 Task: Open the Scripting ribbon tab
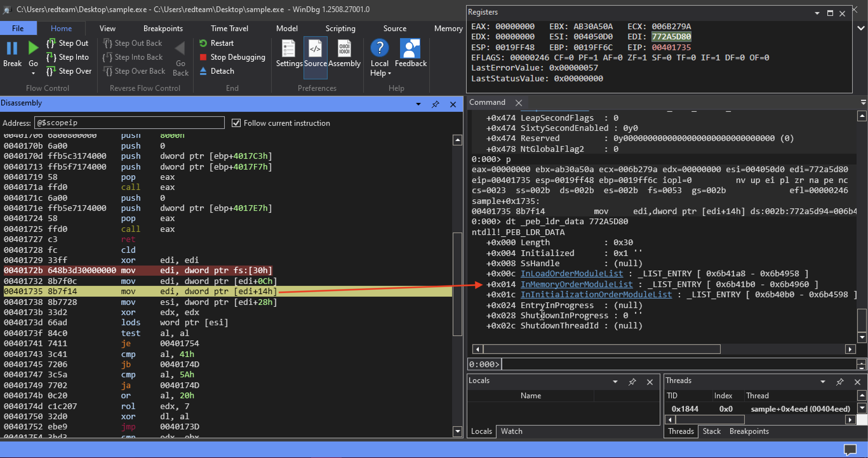(x=340, y=28)
